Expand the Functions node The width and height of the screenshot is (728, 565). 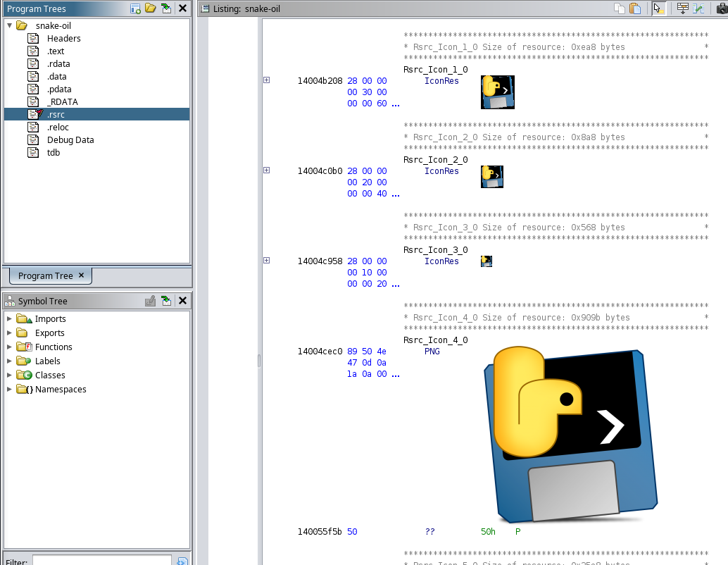pyautogui.click(x=9, y=347)
